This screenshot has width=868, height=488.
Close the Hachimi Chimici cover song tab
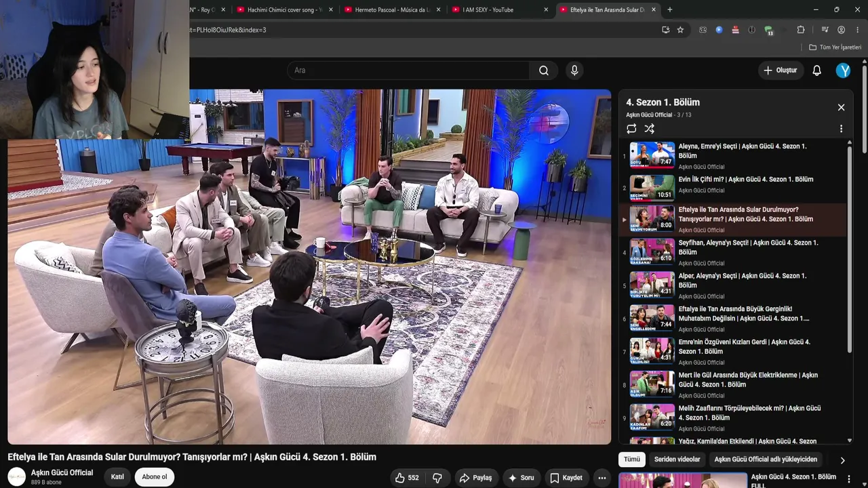330,9
